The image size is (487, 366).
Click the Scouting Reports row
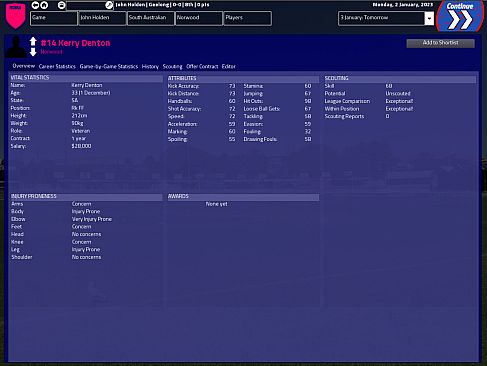pos(357,116)
